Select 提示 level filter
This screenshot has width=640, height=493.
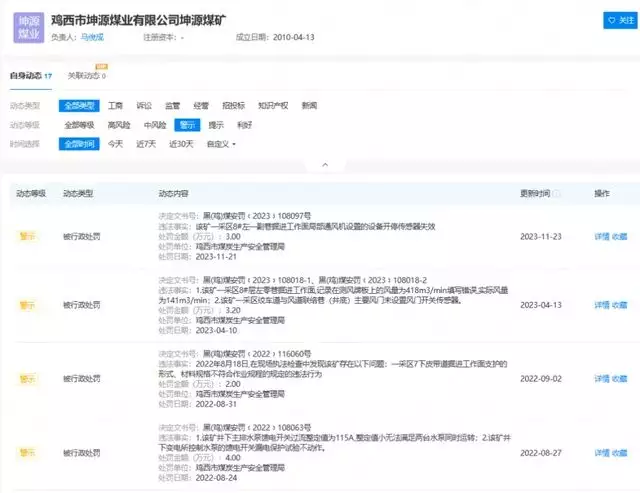tap(216, 125)
